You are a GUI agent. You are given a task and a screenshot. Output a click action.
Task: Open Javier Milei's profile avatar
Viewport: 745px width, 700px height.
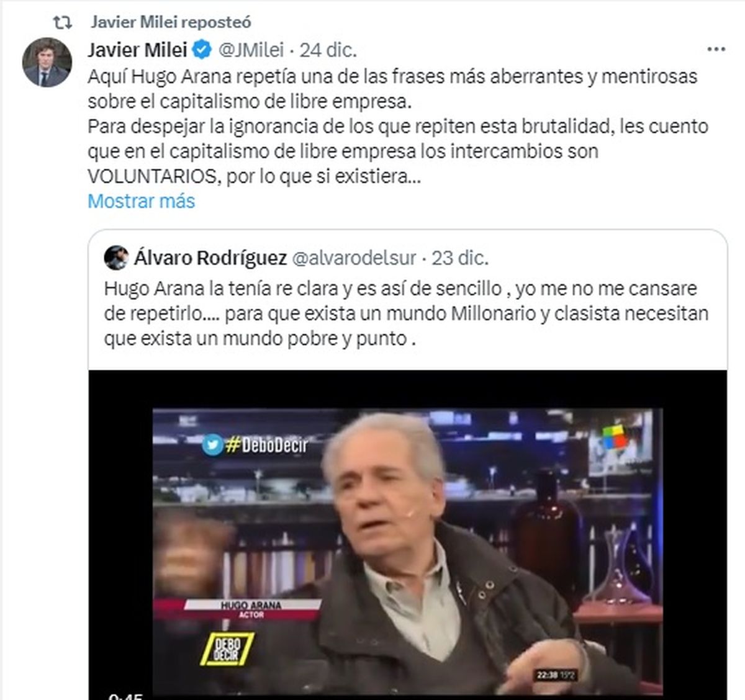coord(47,62)
